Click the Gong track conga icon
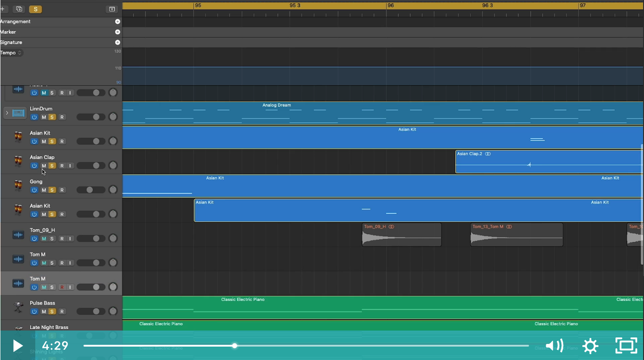Image resolution: width=644 pixels, height=360 pixels. coord(18,186)
